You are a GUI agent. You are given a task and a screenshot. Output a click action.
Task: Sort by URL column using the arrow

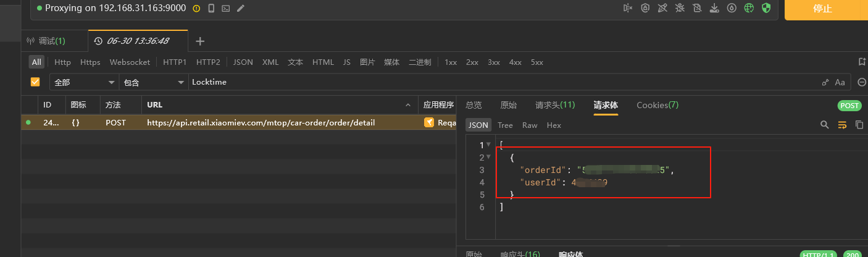coord(408,105)
